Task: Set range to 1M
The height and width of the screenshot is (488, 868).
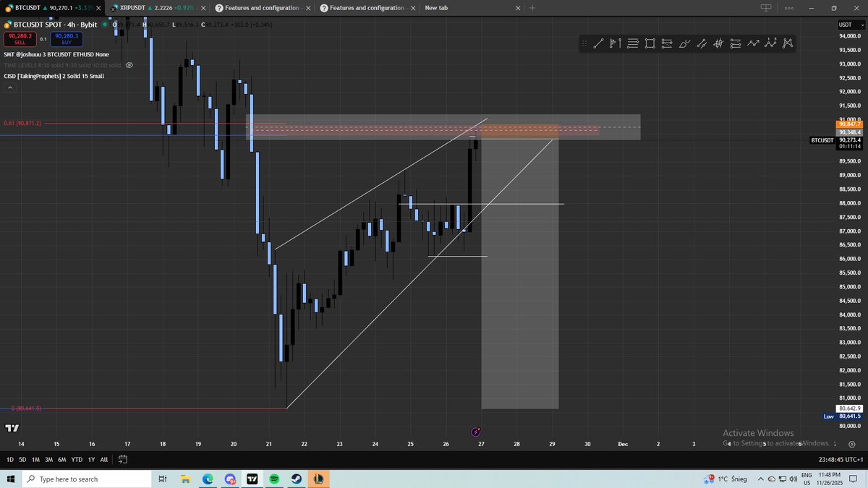Action: coord(35,460)
